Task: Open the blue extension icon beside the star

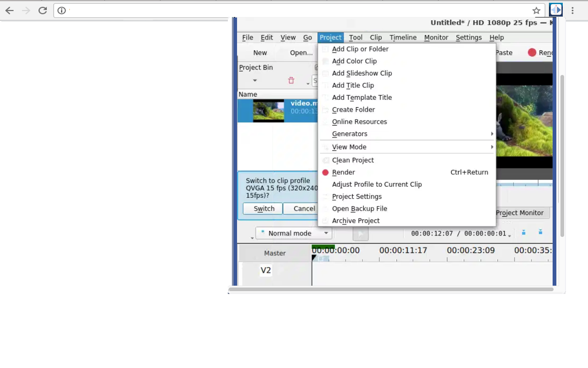Action: 556,10
